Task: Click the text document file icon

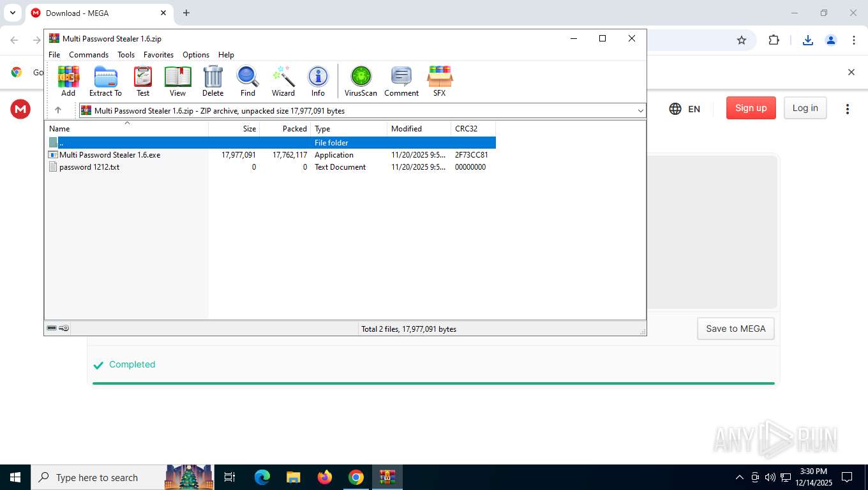Action: click(x=53, y=167)
